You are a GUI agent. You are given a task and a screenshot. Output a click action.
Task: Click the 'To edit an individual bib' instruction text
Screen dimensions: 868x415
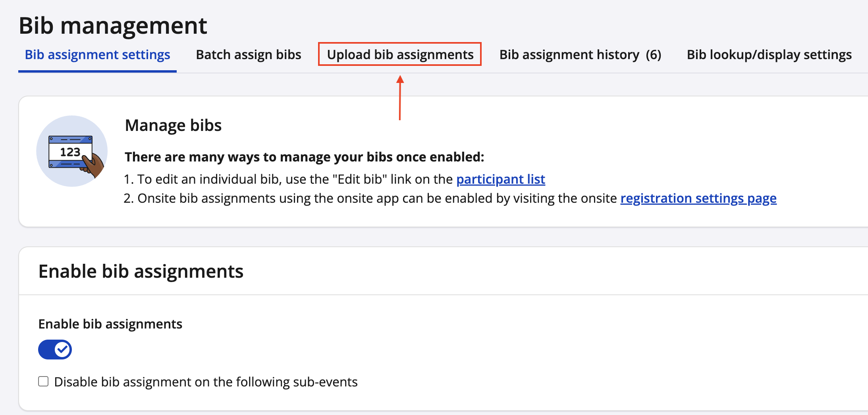pos(294,179)
